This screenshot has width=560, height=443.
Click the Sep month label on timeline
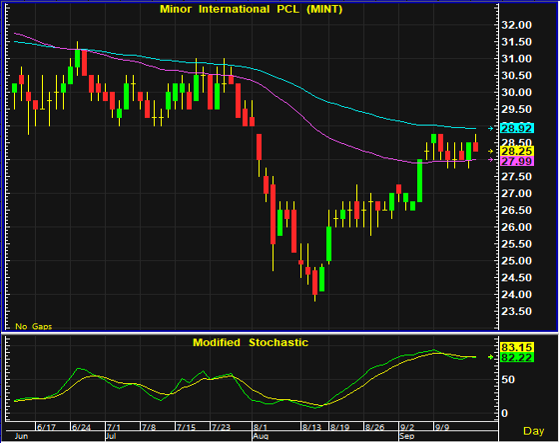click(407, 436)
